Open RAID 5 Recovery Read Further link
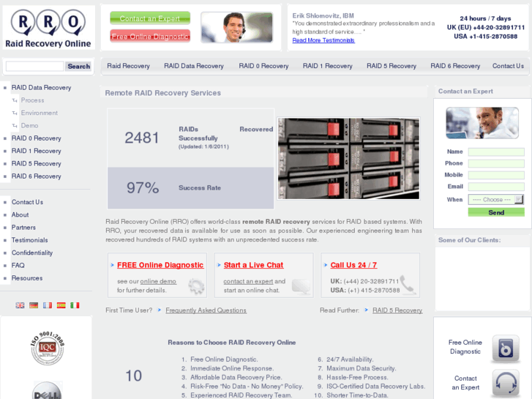The image size is (532, 399). tap(397, 310)
